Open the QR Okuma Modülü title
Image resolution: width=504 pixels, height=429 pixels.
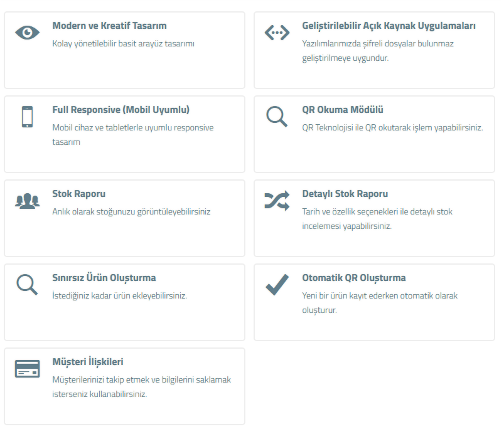coord(343,110)
